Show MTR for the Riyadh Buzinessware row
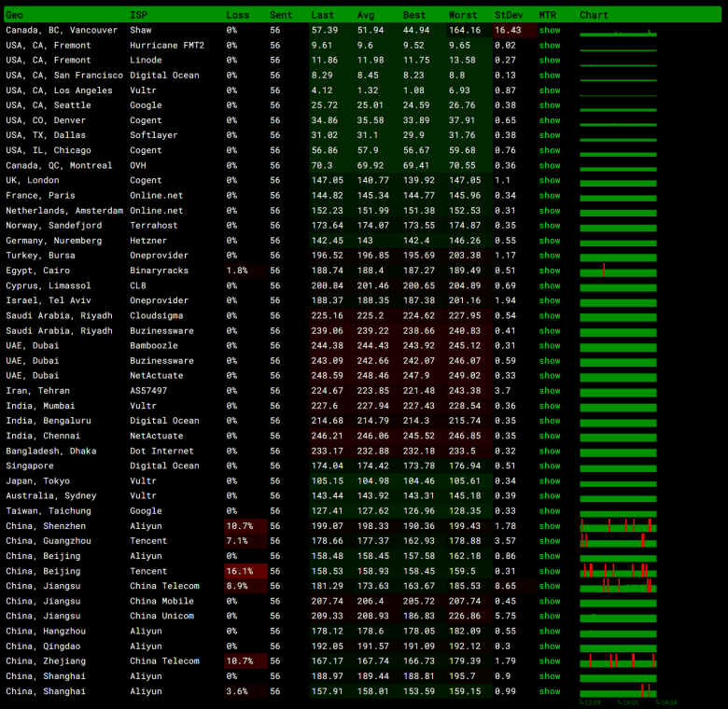728x709 pixels. coord(549,331)
